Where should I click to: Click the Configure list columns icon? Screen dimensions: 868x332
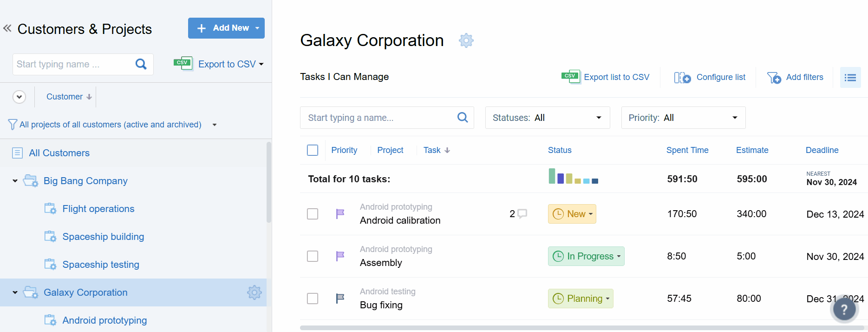tap(682, 77)
